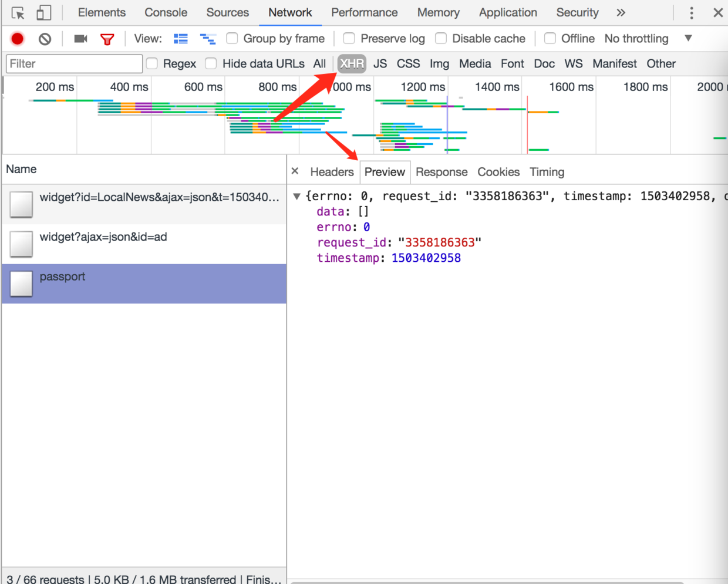Open the Cookies tab of the request
728x584 pixels.
498,172
